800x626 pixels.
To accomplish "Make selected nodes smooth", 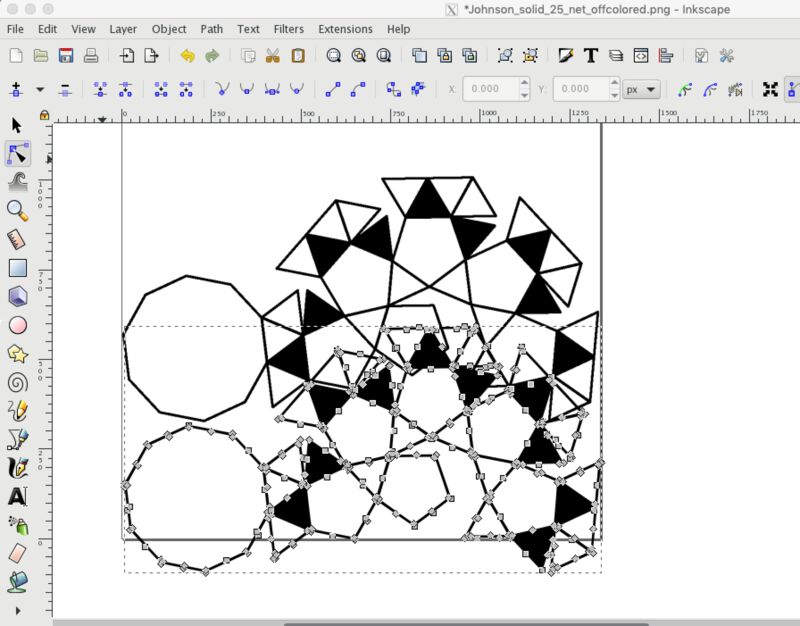I will tap(247, 89).
